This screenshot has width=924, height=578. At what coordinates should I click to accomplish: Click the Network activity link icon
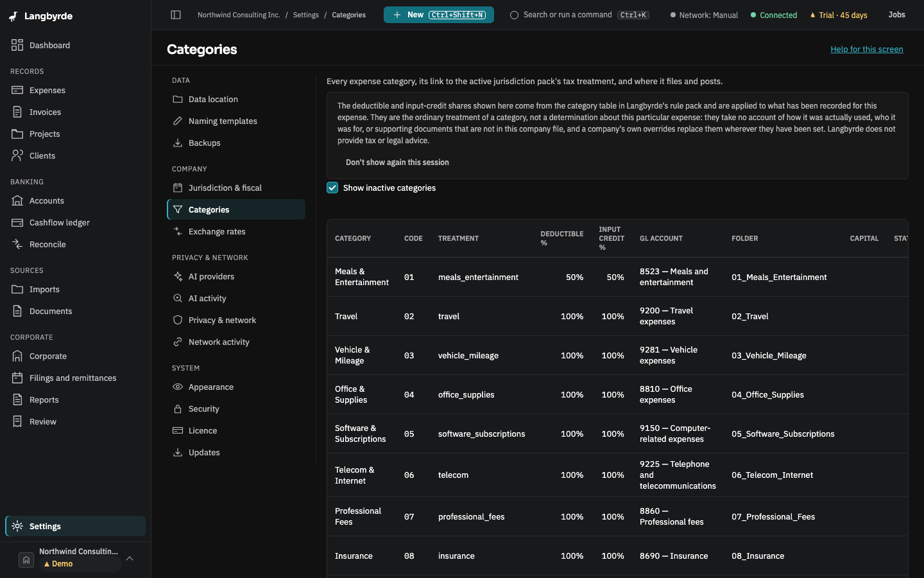point(178,342)
